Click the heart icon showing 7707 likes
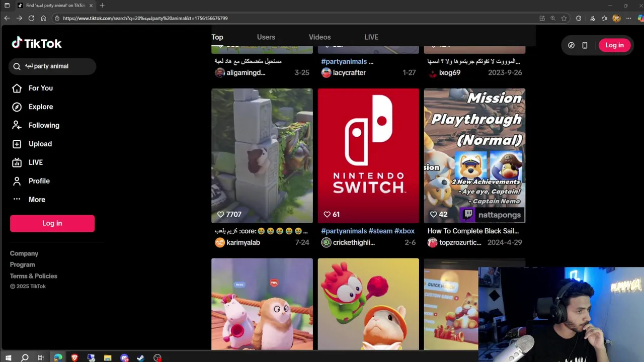Viewport: 644px width, 362px height. click(x=220, y=214)
